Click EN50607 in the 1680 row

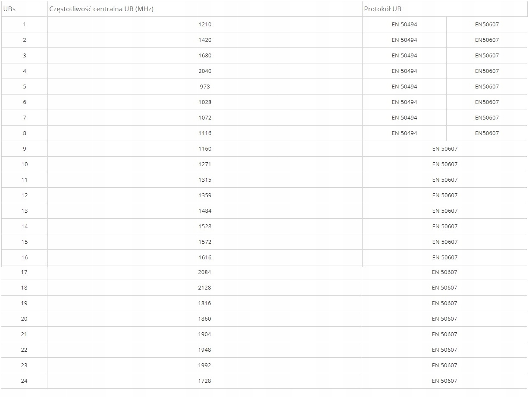click(487, 56)
